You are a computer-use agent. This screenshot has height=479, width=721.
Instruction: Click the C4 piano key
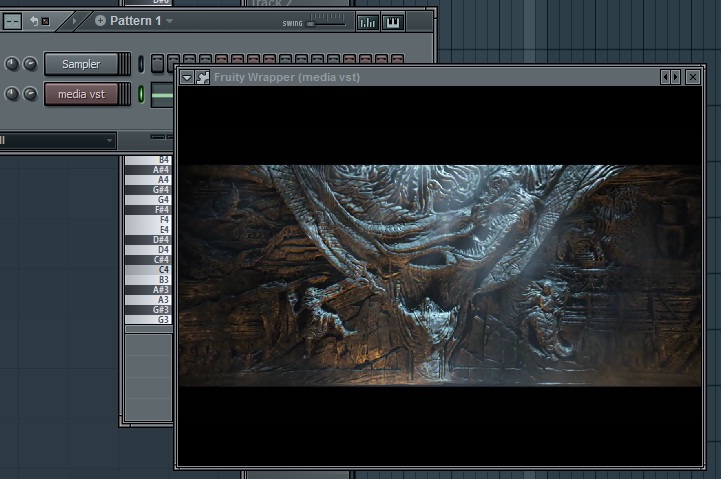(x=148, y=270)
